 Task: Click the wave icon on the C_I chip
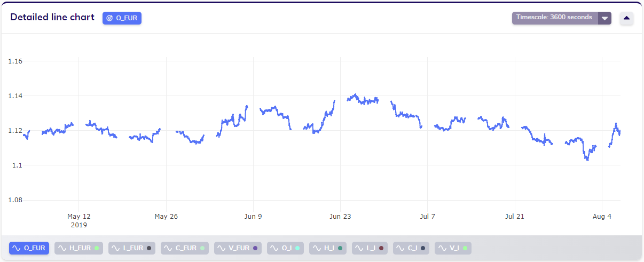pyautogui.click(x=400, y=248)
